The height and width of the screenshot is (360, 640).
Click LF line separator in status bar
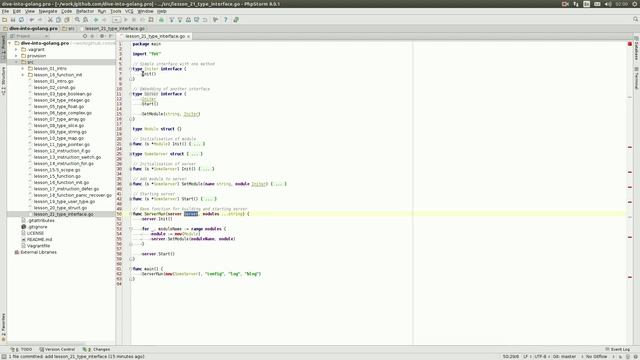(x=526, y=356)
